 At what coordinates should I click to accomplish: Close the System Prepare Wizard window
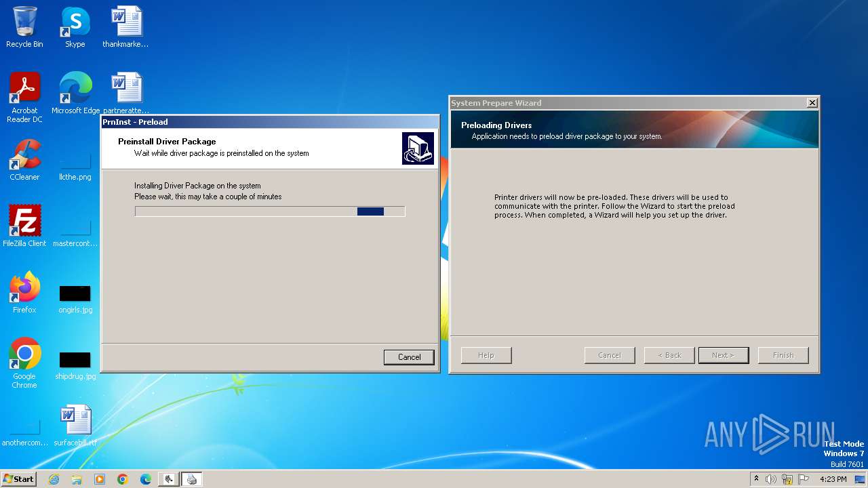pyautogui.click(x=812, y=103)
